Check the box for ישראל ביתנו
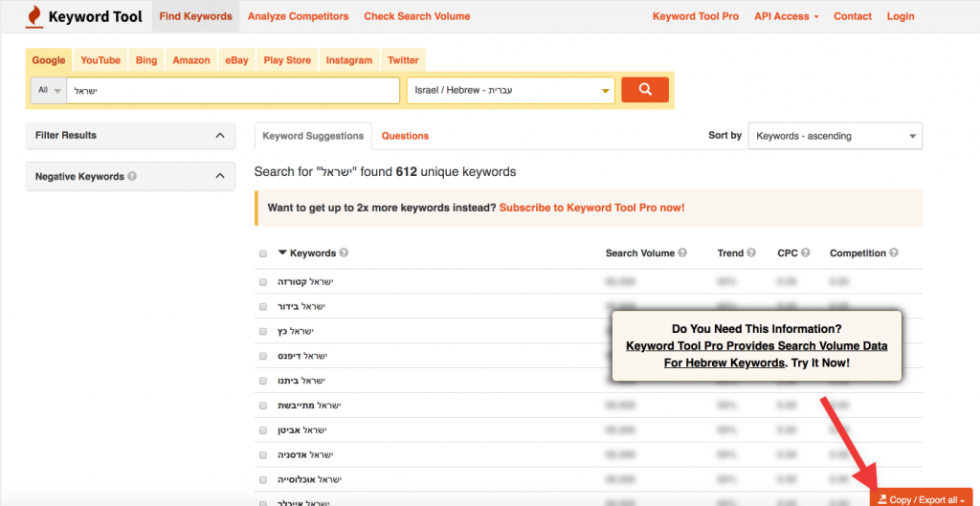This screenshot has width=980, height=506. coord(263,381)
